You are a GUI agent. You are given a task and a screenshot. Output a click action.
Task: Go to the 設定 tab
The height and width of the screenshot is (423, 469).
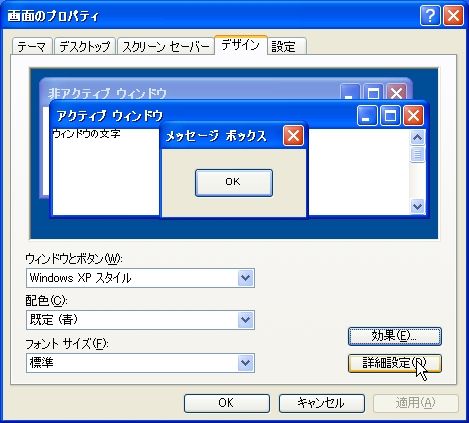pyautogui.click(x=286, y=46)
